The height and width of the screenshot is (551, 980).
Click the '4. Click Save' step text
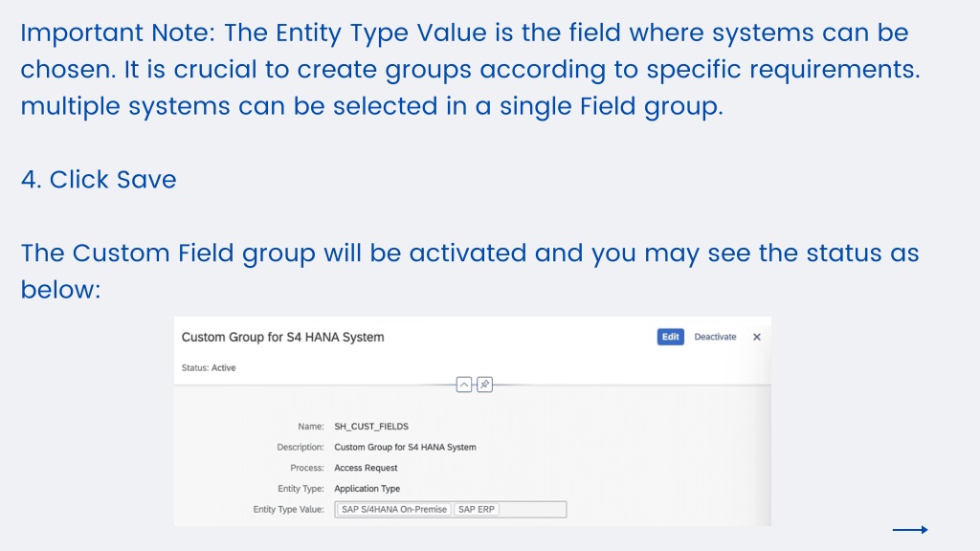click(x=99, y=180)
